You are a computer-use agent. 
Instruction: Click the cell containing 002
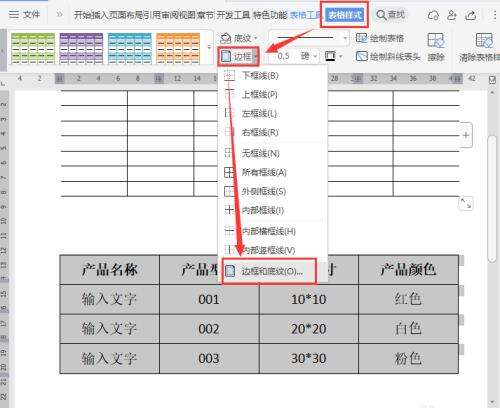209,329
